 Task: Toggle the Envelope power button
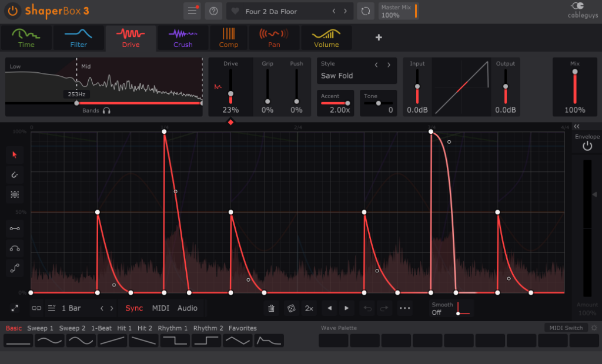point(587,147)
